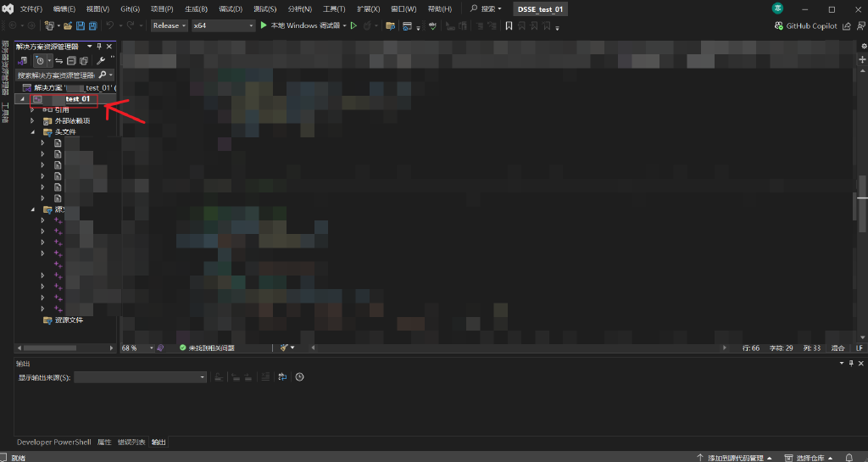868x462 pixels.
Task: Click the bookmark icon in toolbar
Action: tap(509, 26)
